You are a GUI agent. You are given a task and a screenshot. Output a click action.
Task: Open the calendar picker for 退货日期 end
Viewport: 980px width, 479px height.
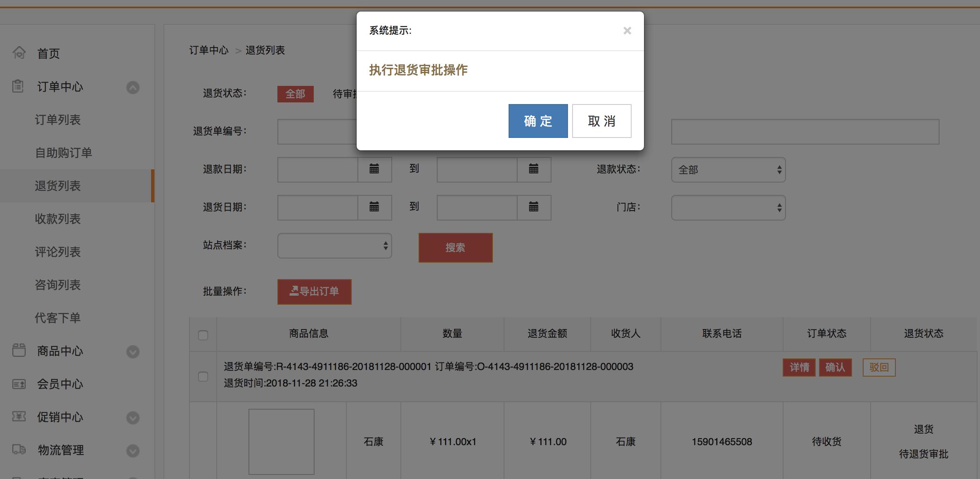tap(533, 207)
